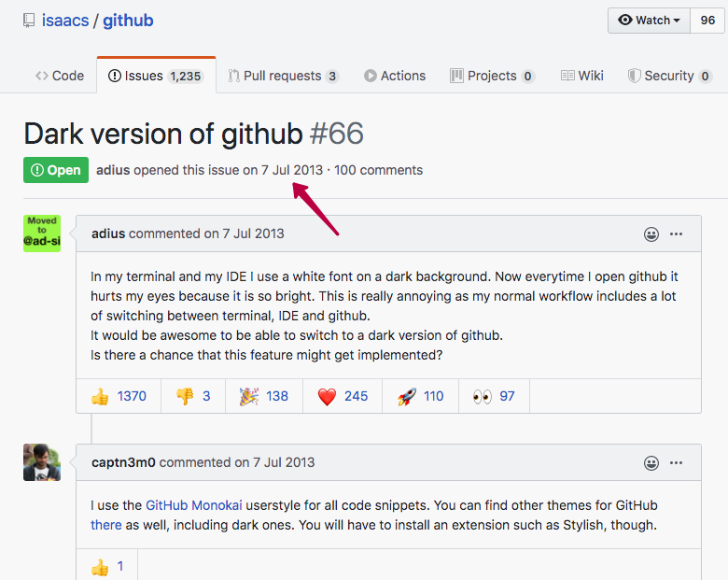Click the thumbs up reaction with 1370

click(119, 396)
